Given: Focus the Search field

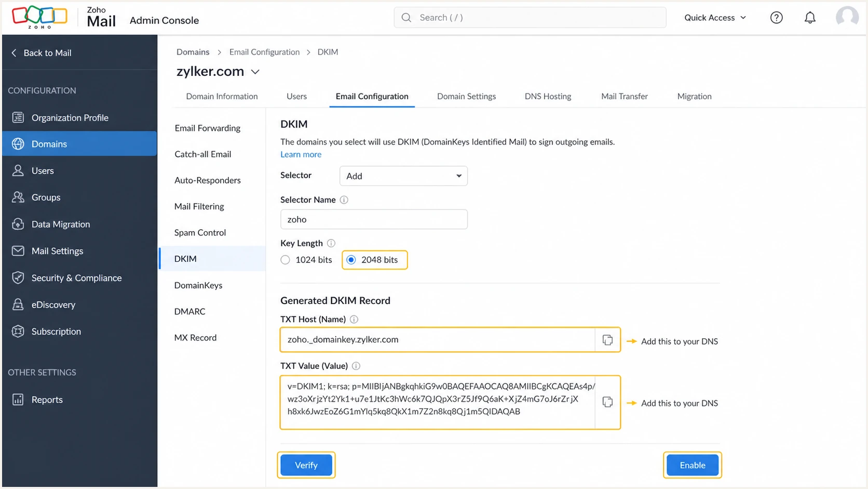Looking at the screenshot, I should point(530,18).
